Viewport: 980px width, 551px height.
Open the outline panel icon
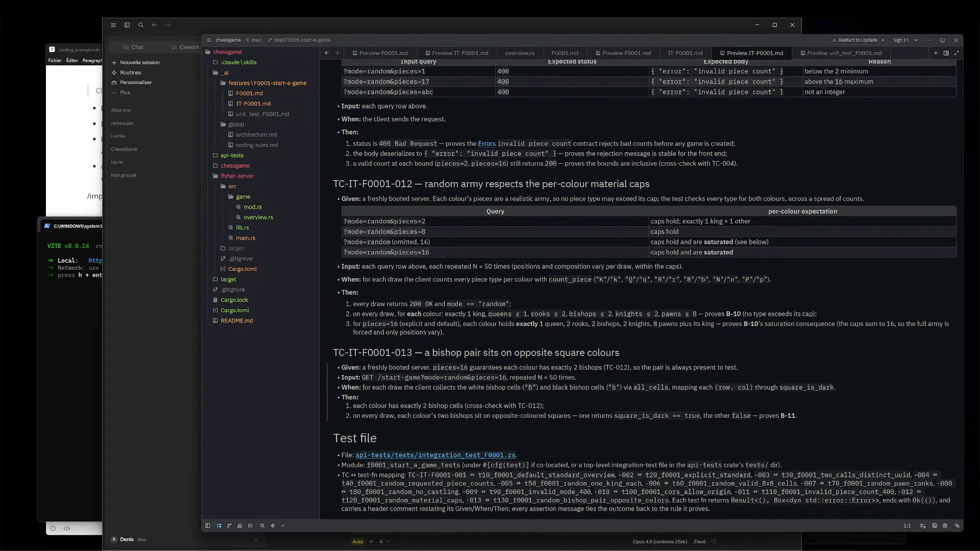click(x=250, y=525)
